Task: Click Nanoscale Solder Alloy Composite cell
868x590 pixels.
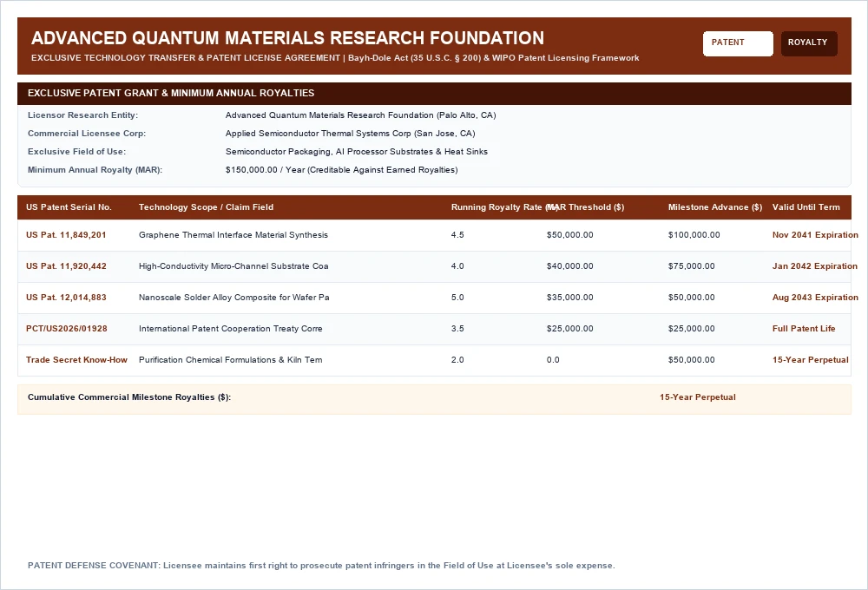Action: 234,298
